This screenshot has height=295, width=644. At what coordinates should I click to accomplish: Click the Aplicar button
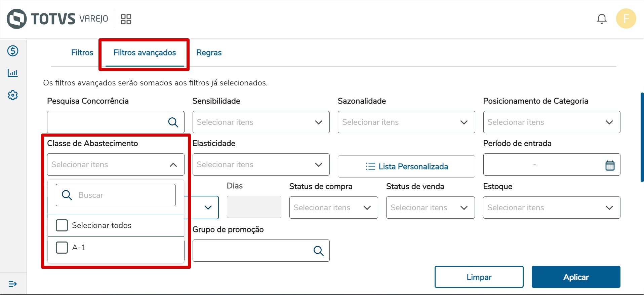[x=576, y=277]
